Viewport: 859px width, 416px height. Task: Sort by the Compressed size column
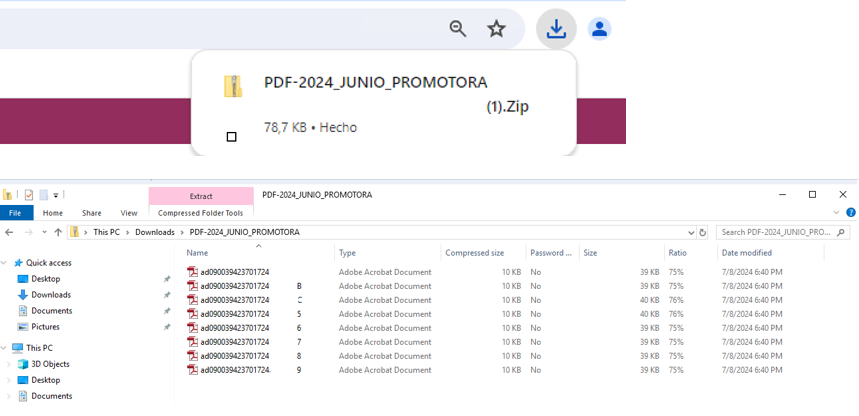(x=474, y=253)
